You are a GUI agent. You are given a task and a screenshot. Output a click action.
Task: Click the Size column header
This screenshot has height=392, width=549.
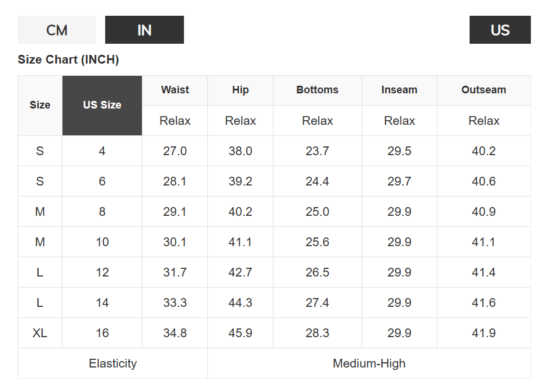[x=40, y=105]
